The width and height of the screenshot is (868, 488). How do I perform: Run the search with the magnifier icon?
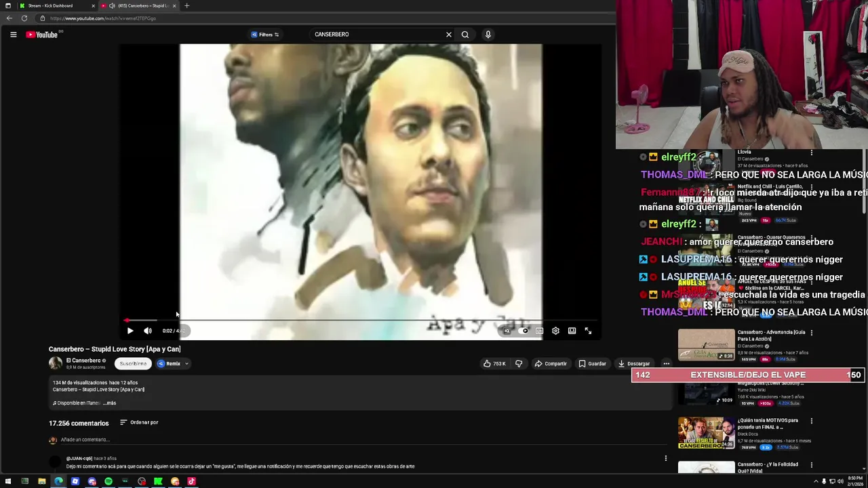pos(465,35)
